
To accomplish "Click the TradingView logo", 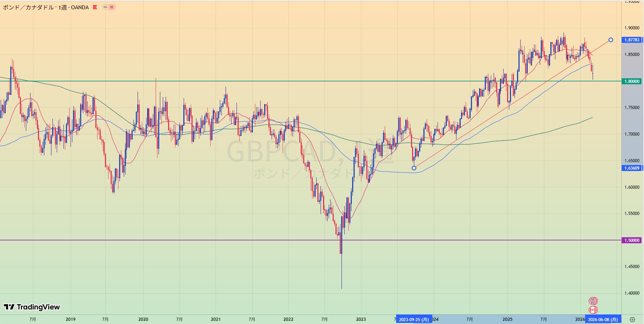I will pyautogui.click(x=32, y=307).
